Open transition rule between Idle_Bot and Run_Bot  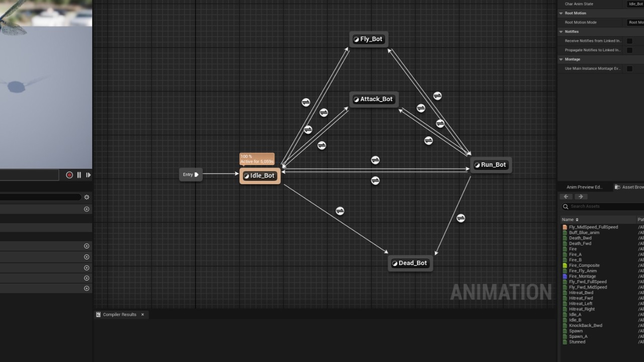(x=375, y=160)
